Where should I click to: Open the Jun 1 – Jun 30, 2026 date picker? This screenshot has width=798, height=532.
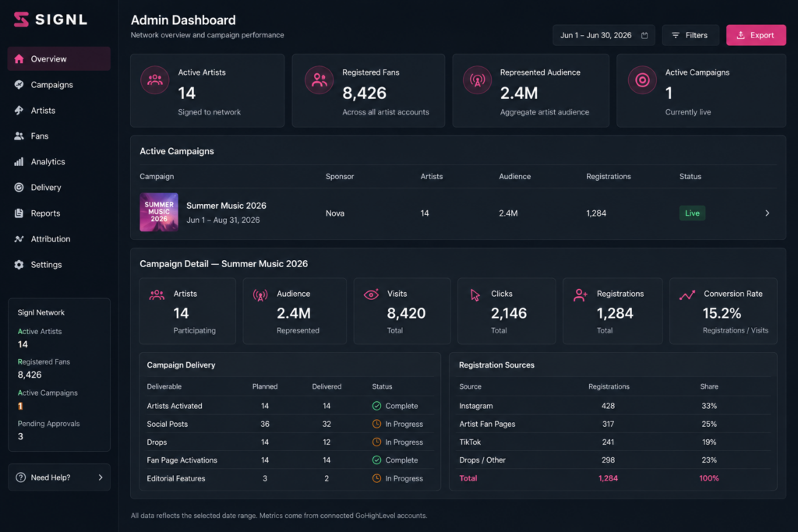tap(604, 35)
